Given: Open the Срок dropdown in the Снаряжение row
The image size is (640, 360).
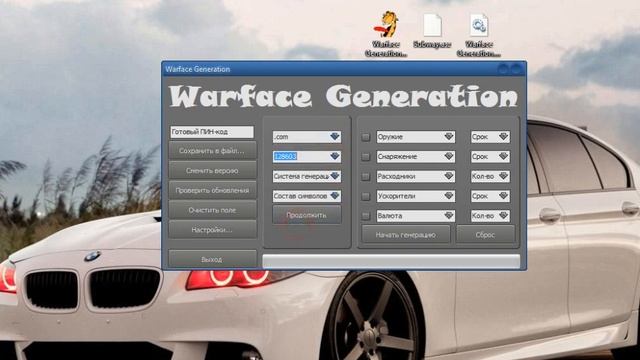Looking at the screenshot, I should (x=490, y=156).
